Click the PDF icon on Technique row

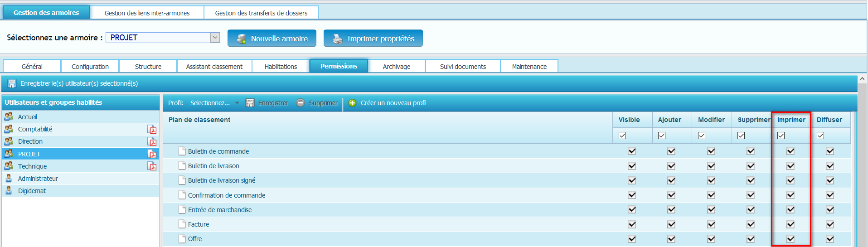[x=152, y=166]
